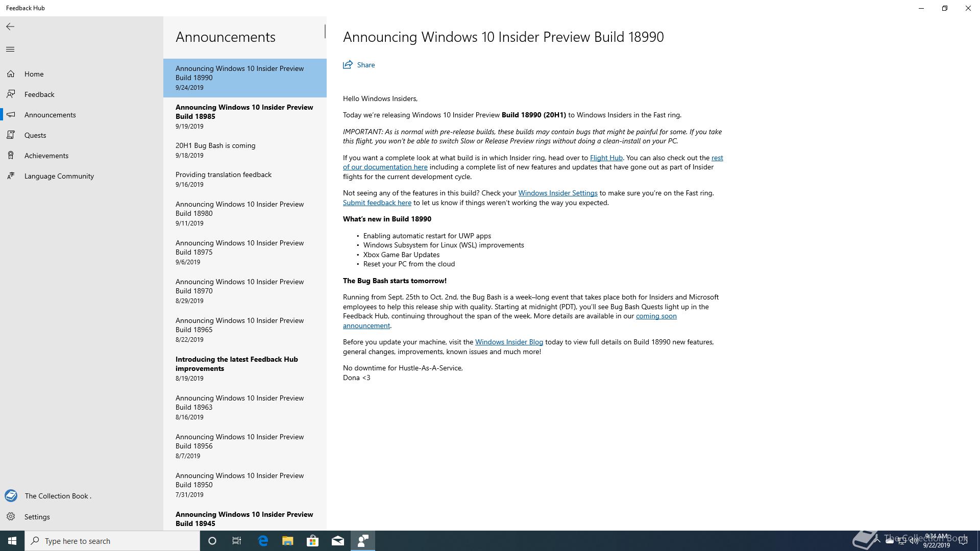Open Build 18975 announcement
980x551 pixels.
[245, 252]
